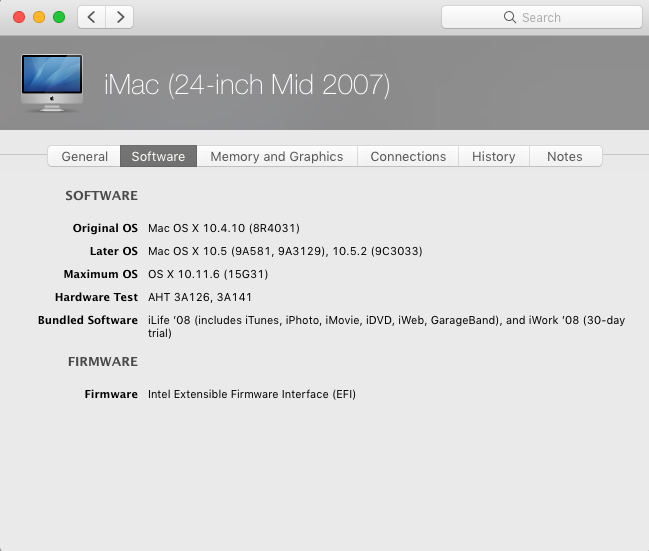
Task: Click the title iMac (24-inch Mid 2007)
Action: (x=247, y=85)
